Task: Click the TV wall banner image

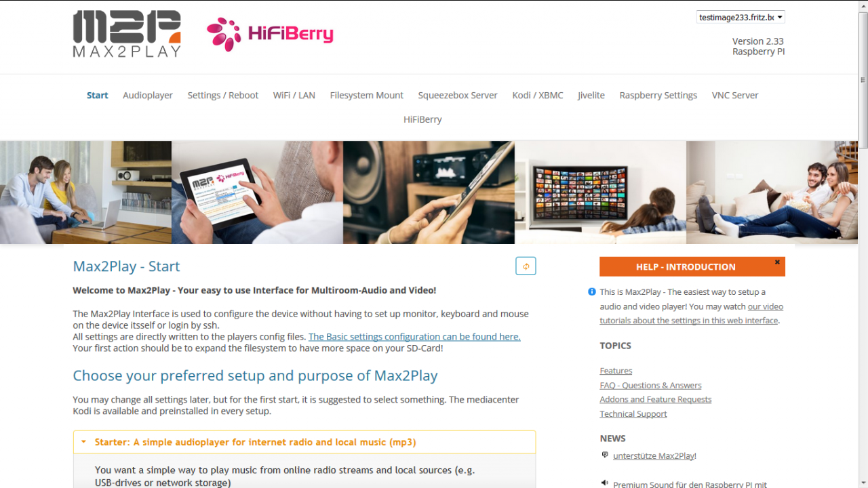Action: pos(600,192)
